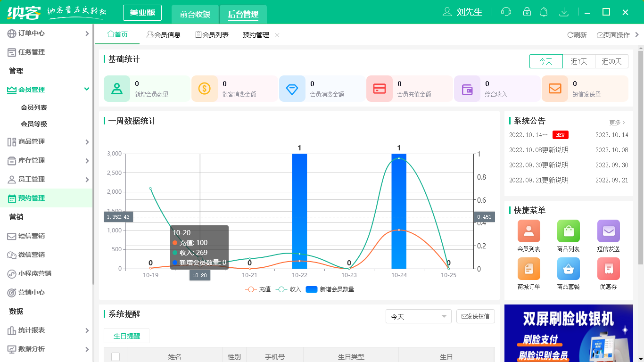Toggle 新增会员数量 series in chart legend

pos(330,289)
